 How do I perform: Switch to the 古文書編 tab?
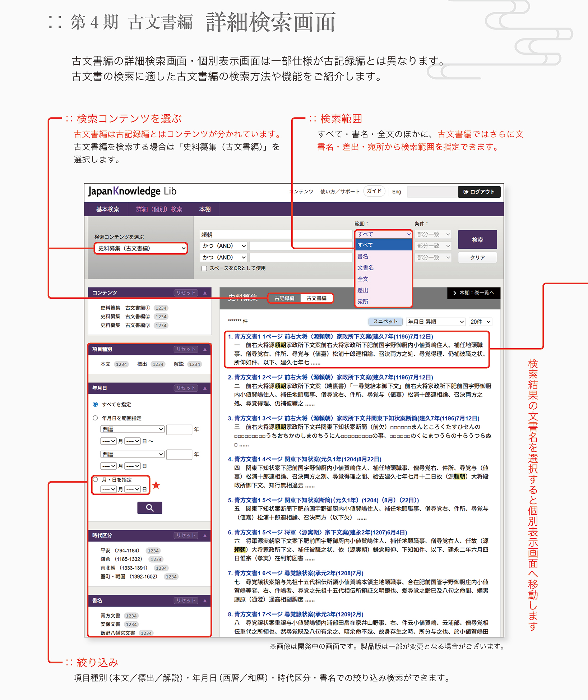coord(316,298)
